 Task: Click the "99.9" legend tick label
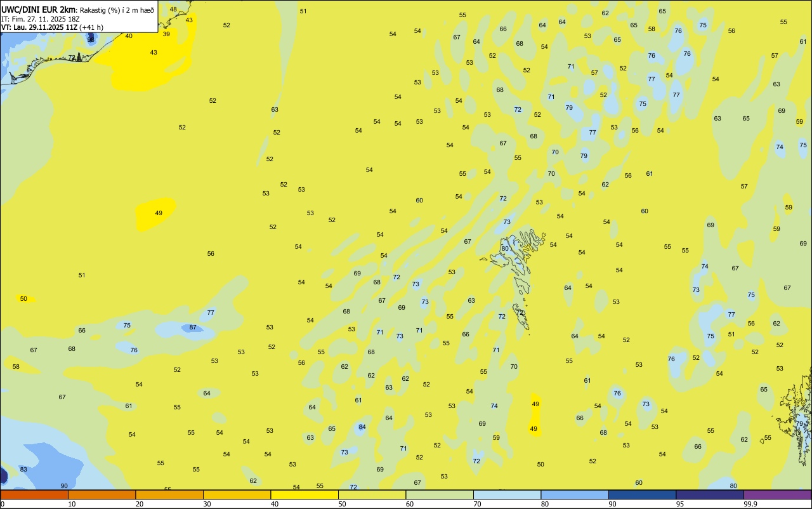[750, 504]
